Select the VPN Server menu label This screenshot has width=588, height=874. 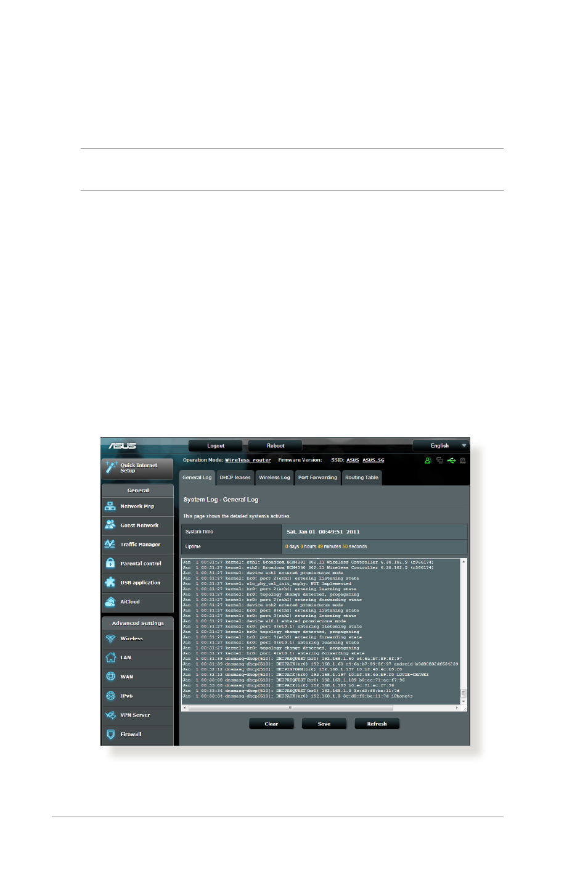tap(136, 715)
